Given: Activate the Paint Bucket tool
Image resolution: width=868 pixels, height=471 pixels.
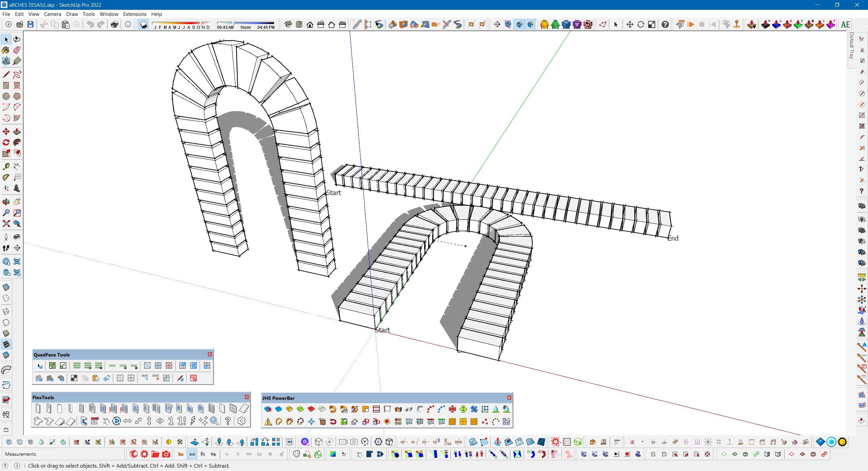Looking at the screenshot, I should coord(6,50).
